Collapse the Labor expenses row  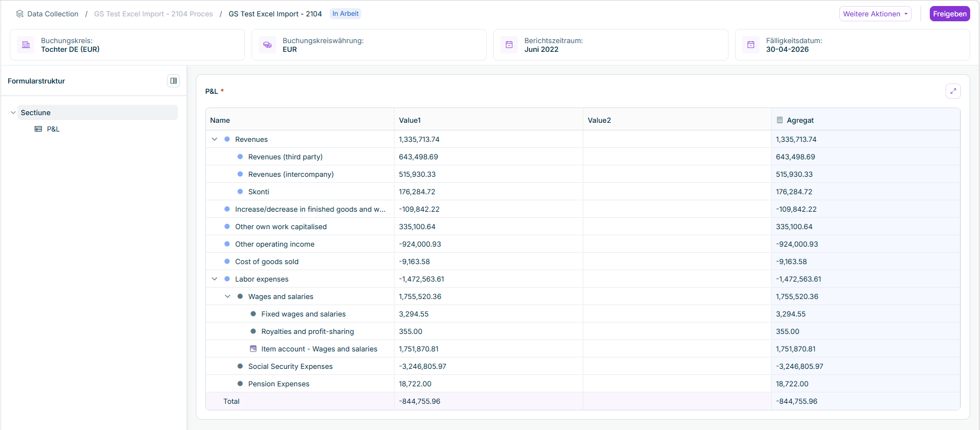coord(214,279)
